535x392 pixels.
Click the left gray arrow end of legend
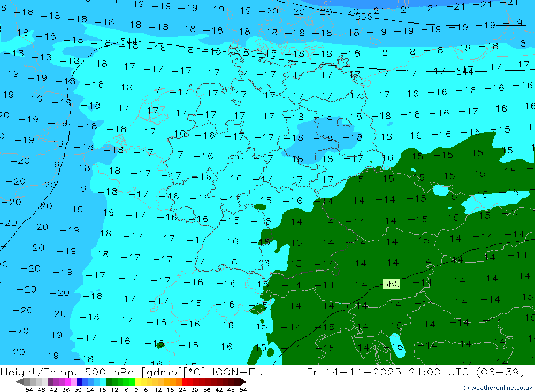[x=19, y=381]
